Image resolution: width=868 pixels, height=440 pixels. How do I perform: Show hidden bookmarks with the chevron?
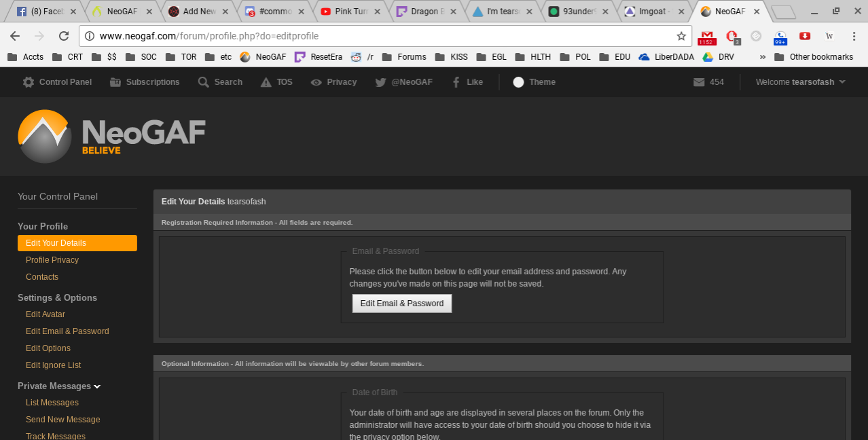763,57
